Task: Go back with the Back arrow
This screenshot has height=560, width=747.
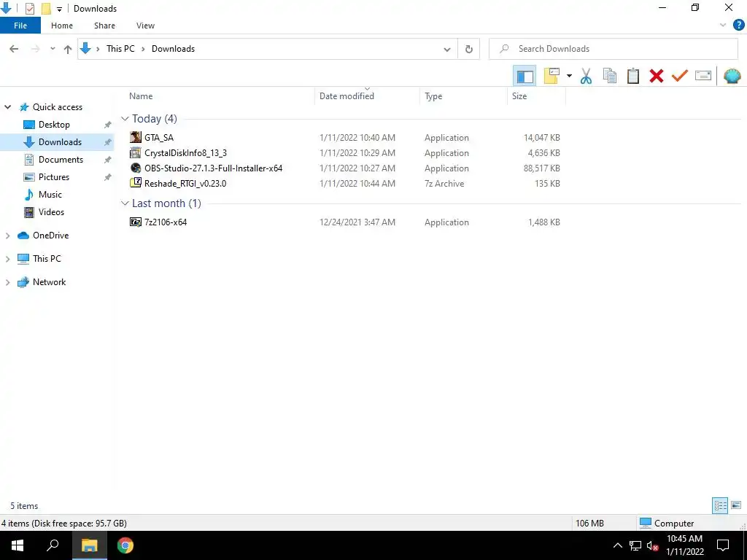Action: coord(14,49)
